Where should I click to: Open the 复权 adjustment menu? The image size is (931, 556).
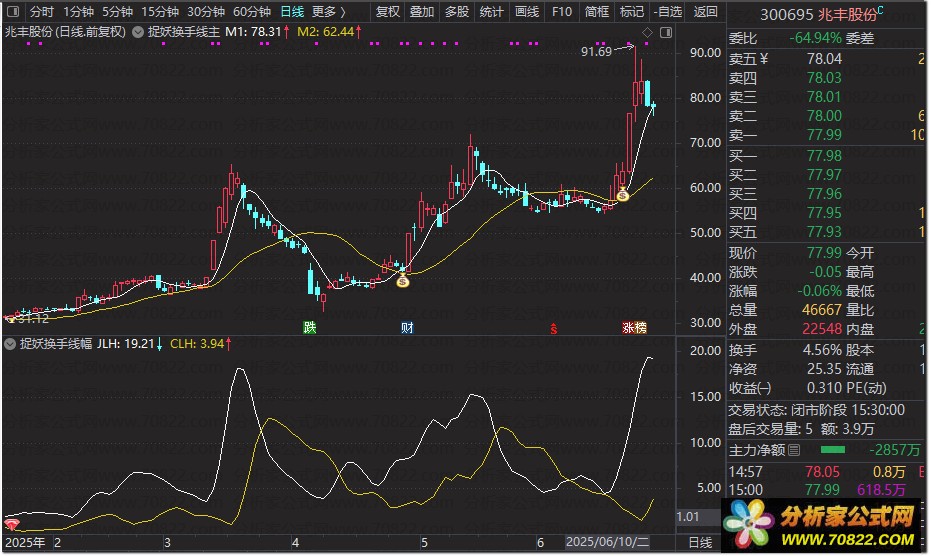point(388,11)
